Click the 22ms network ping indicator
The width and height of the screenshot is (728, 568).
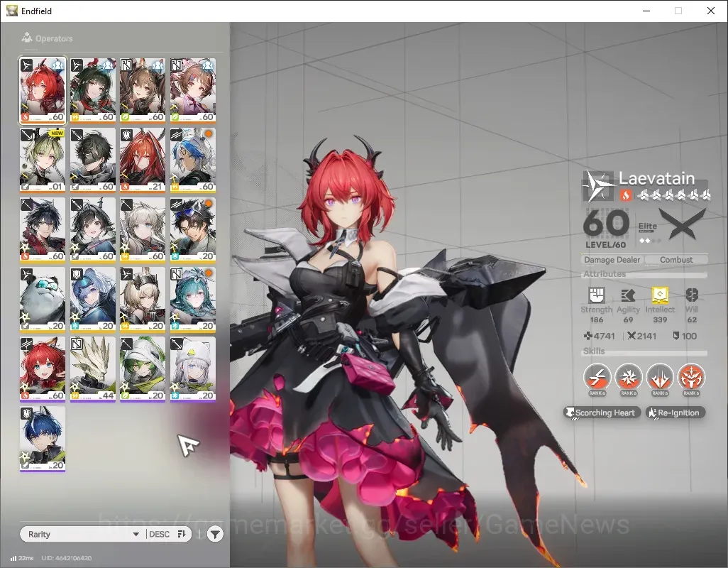[22, 558]
